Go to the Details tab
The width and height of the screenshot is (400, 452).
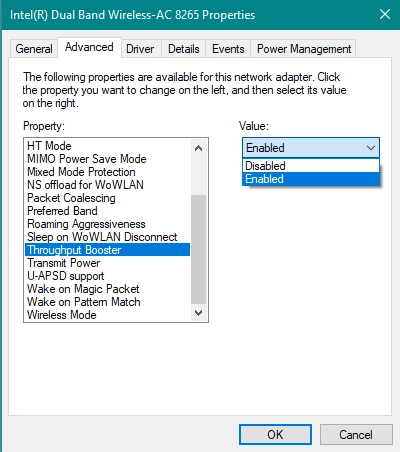tap(184, 49)
